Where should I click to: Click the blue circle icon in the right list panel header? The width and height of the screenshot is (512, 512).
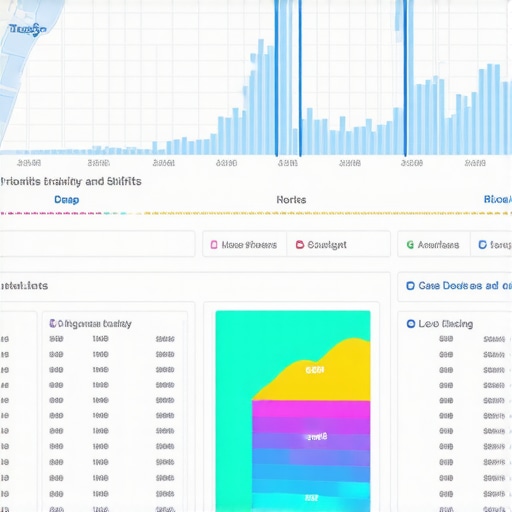pyautogui.click(x=411, y=324)
